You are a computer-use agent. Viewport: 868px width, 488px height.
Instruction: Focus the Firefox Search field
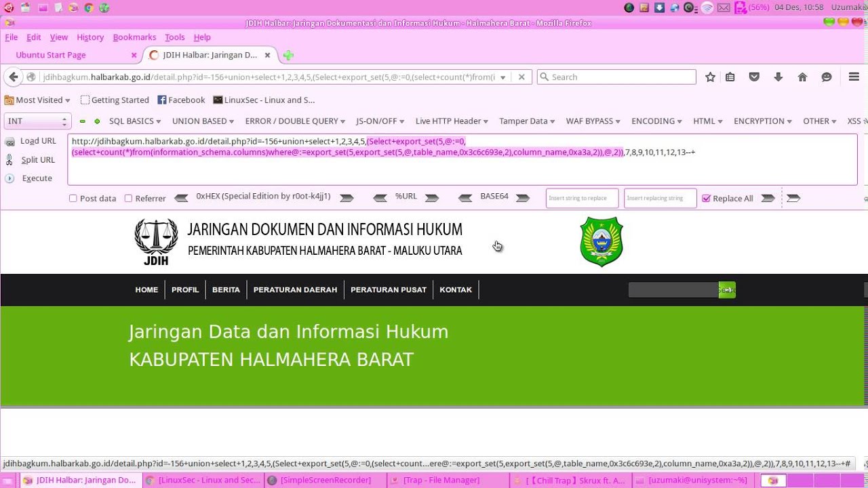pyautogui.click(x=616, y=77)
